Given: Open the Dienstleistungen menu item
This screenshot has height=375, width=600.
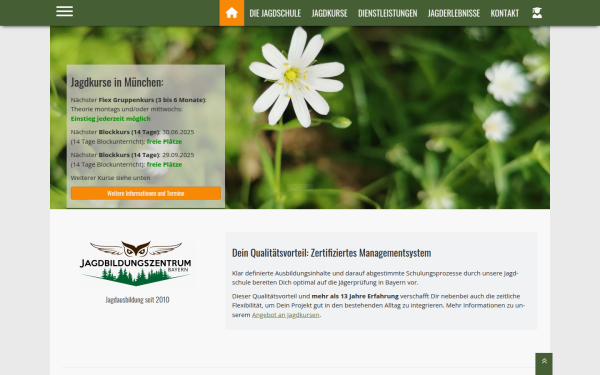Looking at the screenshot, I should (x=388, y=13).
